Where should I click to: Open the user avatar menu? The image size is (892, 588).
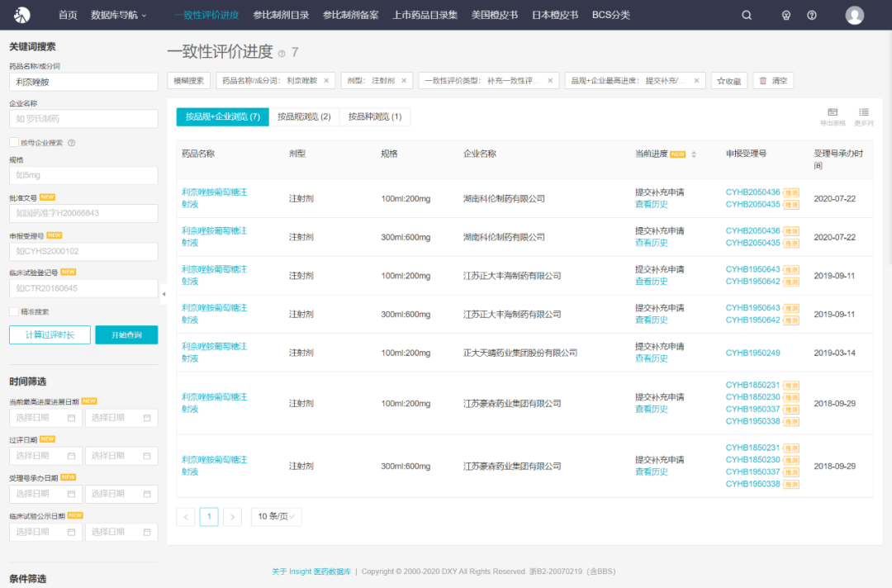coord(855,16)
